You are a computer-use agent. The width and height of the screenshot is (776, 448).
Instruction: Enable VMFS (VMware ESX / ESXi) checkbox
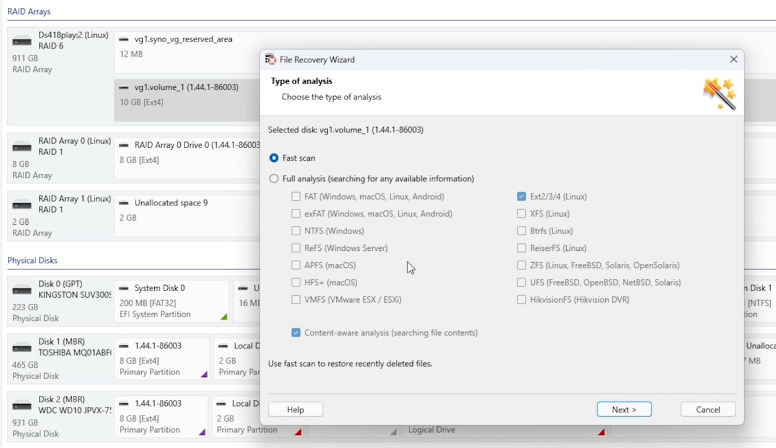[296, 299]
